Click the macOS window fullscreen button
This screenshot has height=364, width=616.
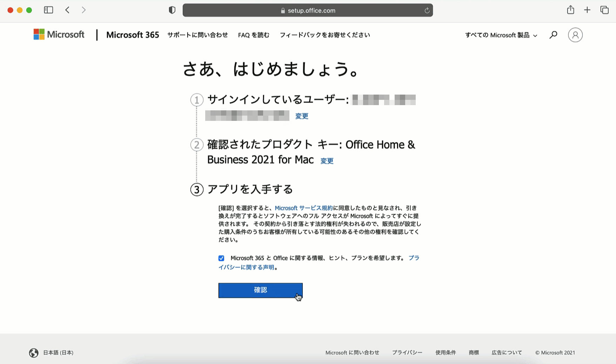[x=29, y=10]
